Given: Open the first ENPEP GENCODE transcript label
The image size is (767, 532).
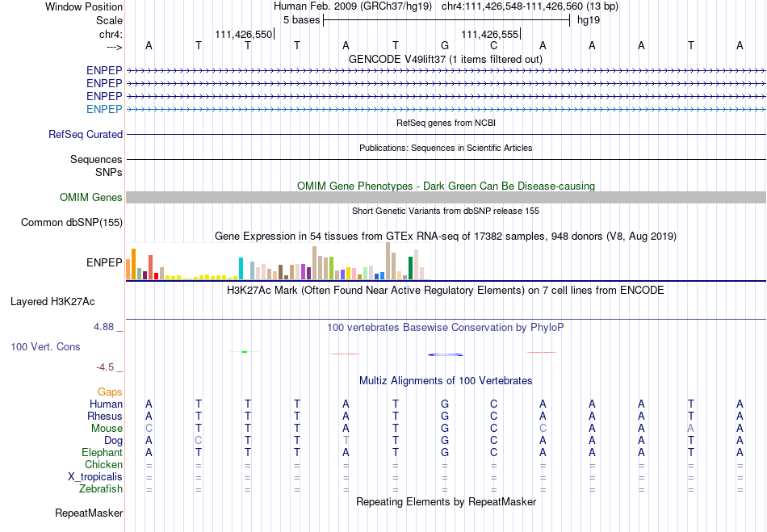Looking at the screenshot, I should (104, 70).
